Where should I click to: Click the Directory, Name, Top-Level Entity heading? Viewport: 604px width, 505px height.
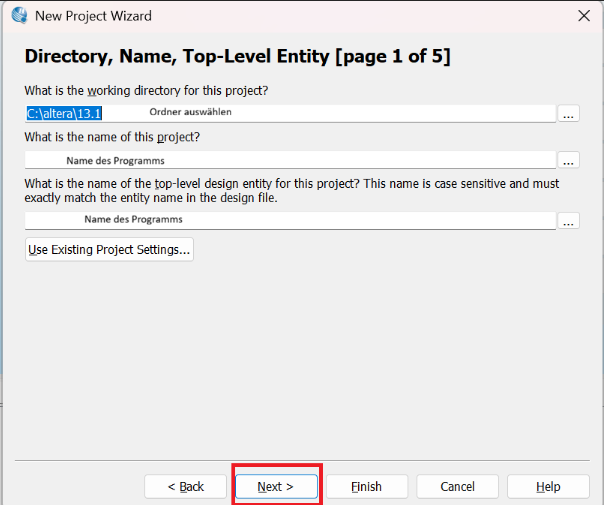tap(237, 57)
